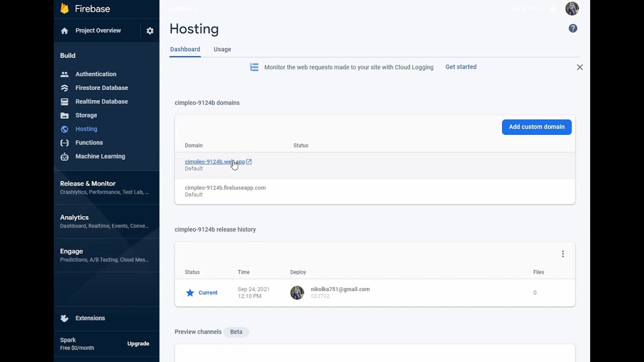Click the Files count 0

point(535,293)
